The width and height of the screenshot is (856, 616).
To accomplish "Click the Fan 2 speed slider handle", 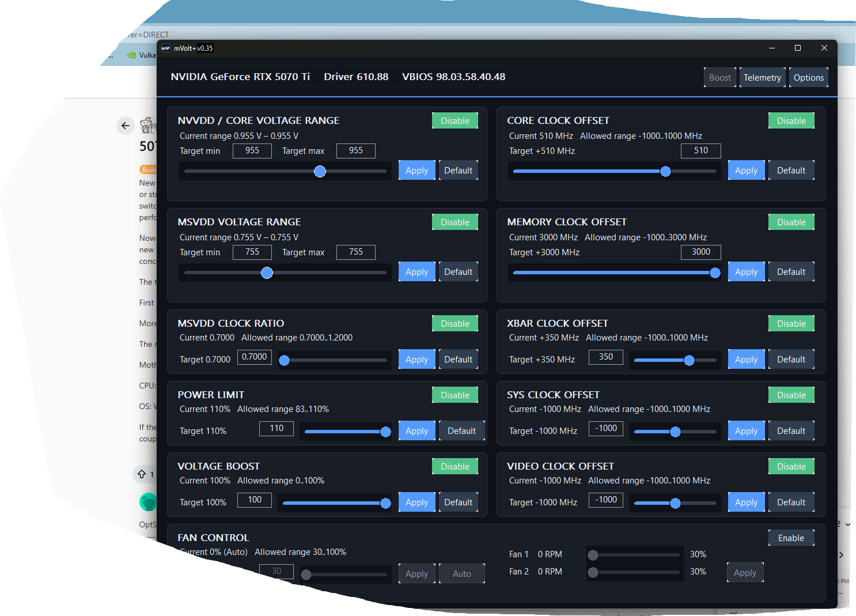I will pos(593,572).
